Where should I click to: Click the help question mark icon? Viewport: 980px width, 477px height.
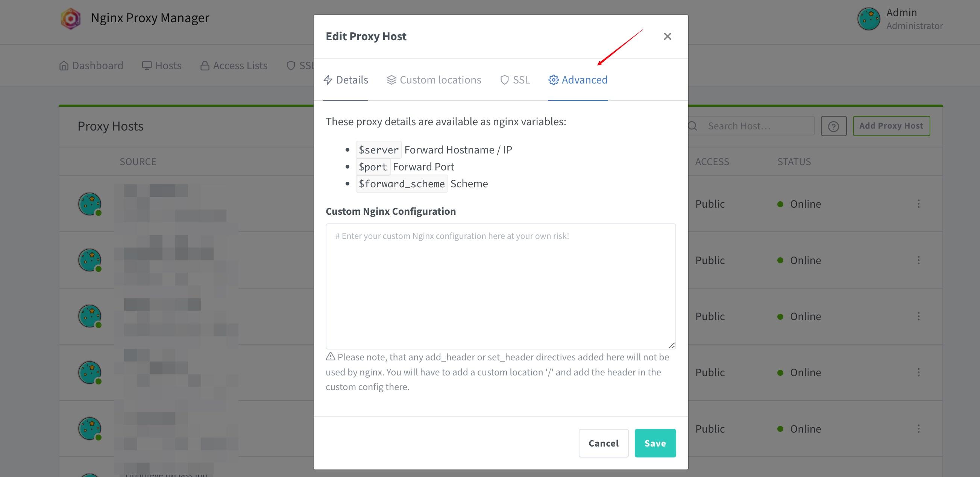coord(833,126)
